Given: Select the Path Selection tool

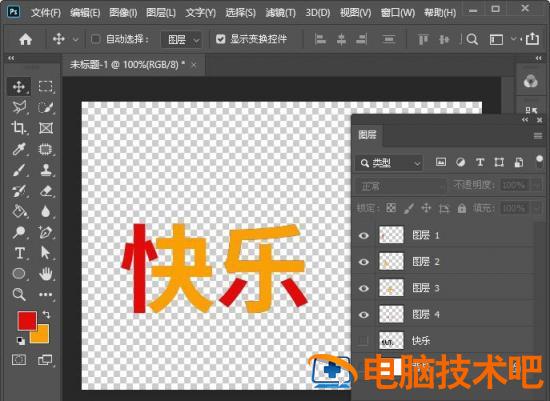Looking at the screenshot, I should tap(46, 253).
